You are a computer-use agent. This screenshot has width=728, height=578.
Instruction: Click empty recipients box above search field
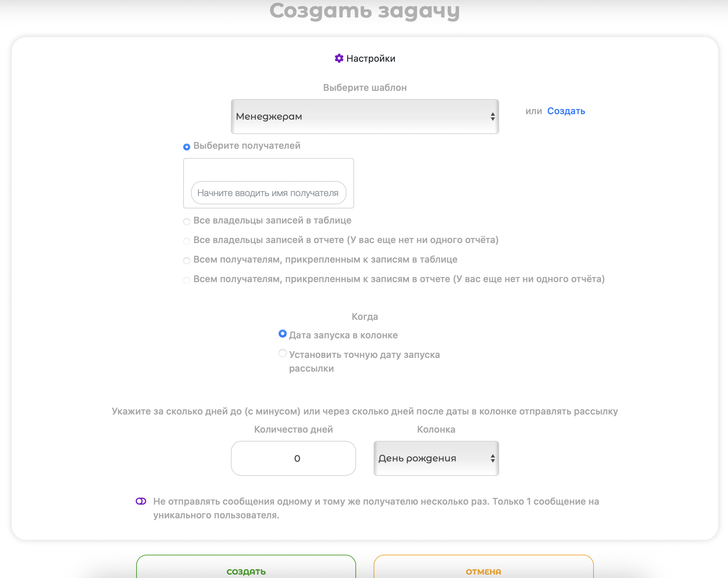point(268,170)
